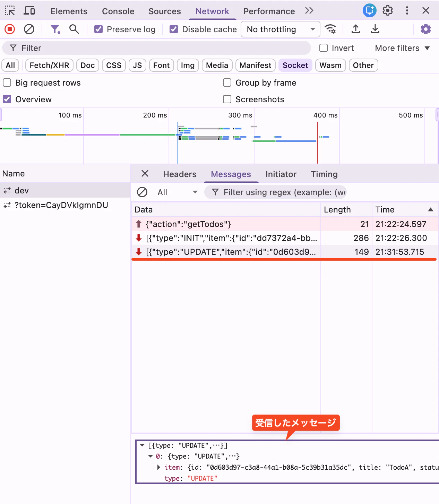
Task: Show more DevTools tabs chevron
Action: tap(309, 11)
